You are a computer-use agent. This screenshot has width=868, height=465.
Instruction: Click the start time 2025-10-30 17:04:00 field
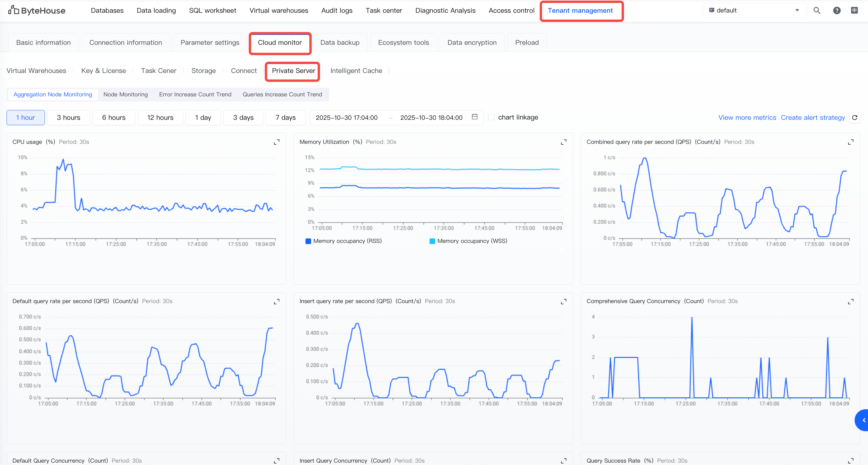346,117
